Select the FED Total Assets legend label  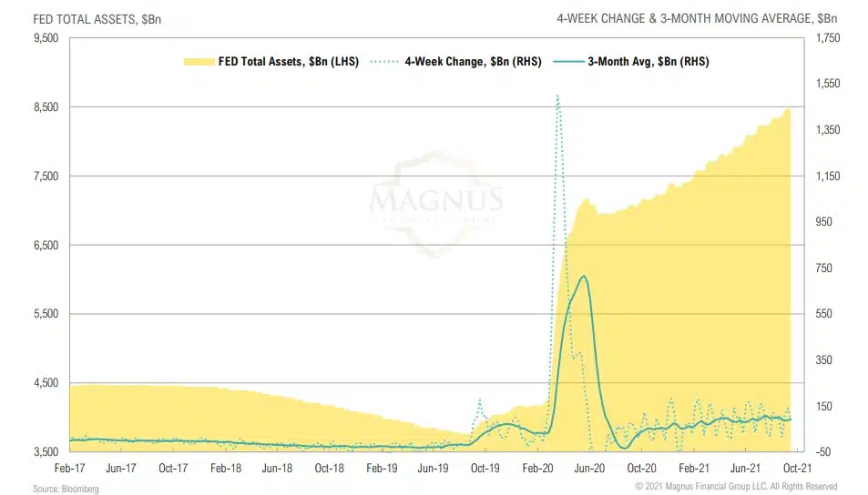pyautogui.click(x=288, y=62)
